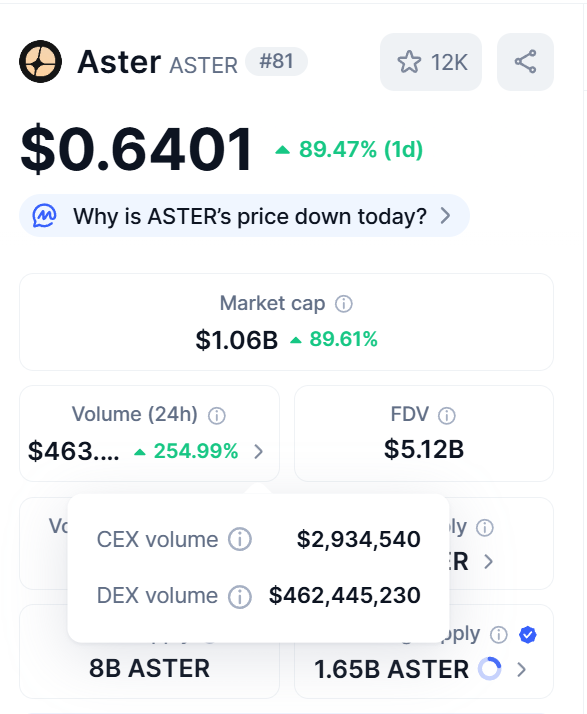Open DEX volume info icon
Image resolution: width=587 pixels, height=714 pixels.
tap(240, 596)
